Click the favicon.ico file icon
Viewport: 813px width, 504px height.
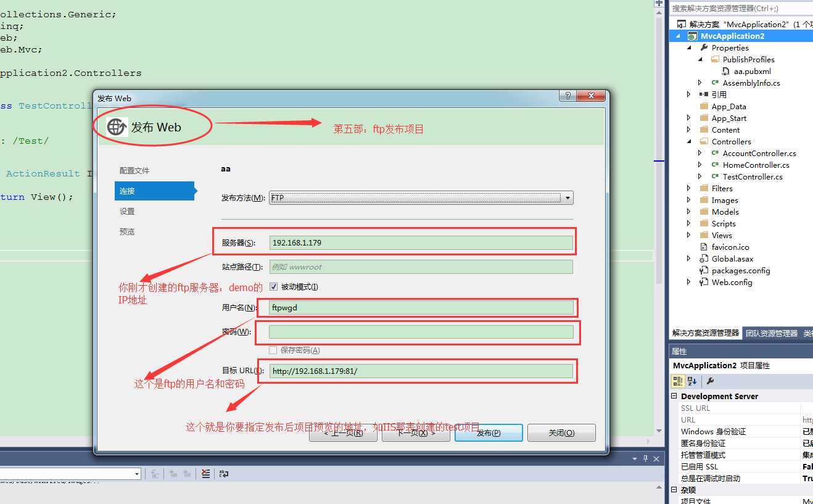point(704,247)
